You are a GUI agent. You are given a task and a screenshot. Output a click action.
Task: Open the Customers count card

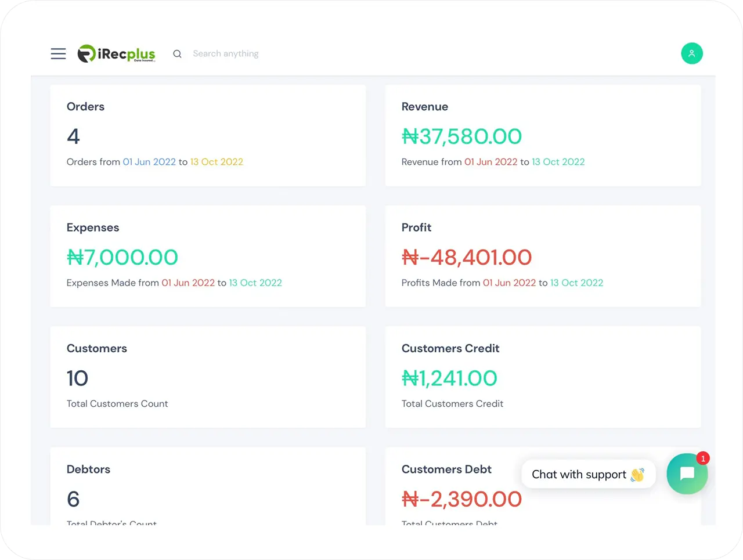pos(208,377)
